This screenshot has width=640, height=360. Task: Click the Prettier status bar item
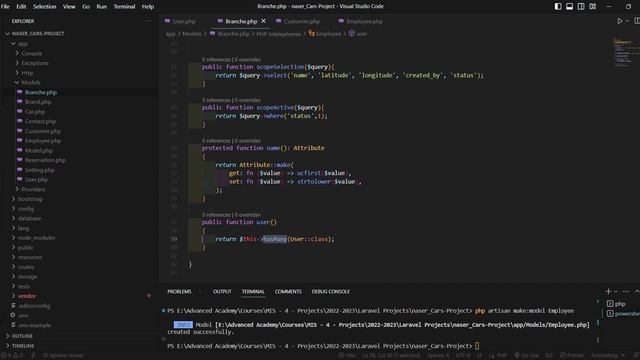pos(572,355)
